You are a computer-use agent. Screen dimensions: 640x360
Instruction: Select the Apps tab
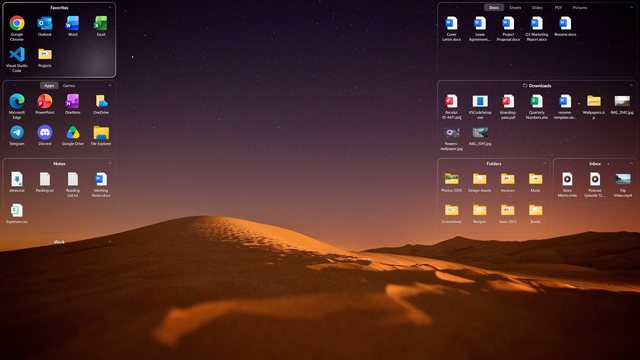pyautogui.click(x=49, y=86)
